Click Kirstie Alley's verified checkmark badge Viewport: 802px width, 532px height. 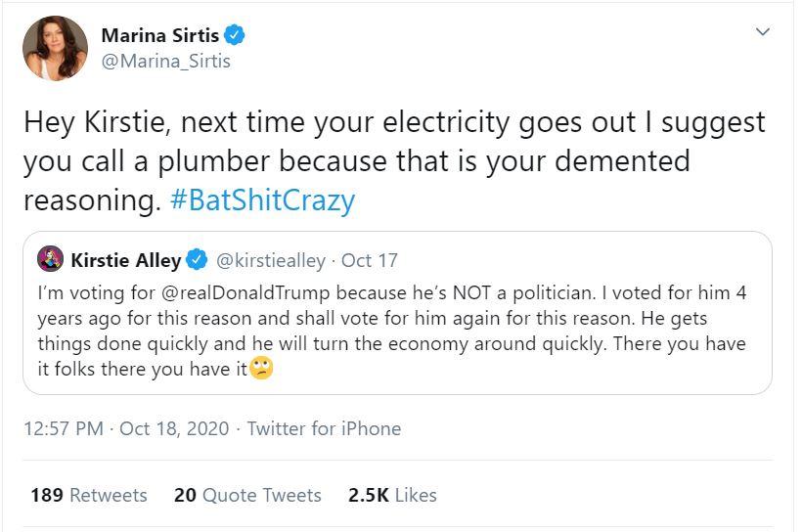197,260
